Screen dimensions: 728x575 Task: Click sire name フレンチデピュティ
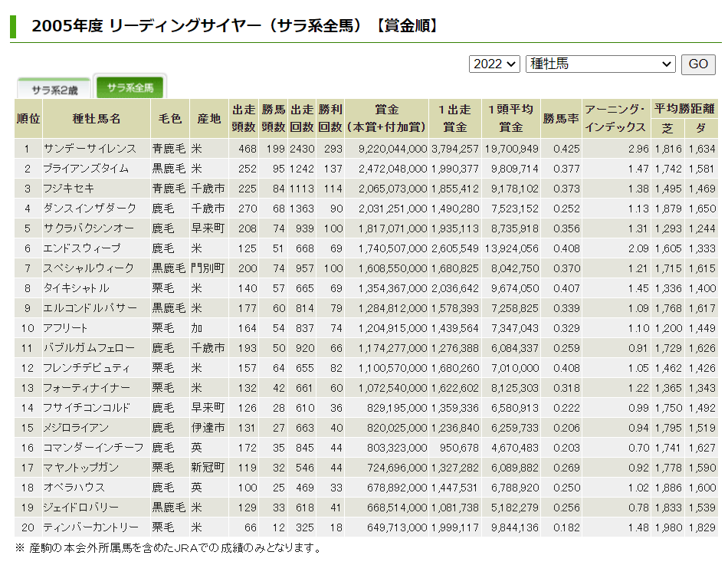tap(87, 368)
